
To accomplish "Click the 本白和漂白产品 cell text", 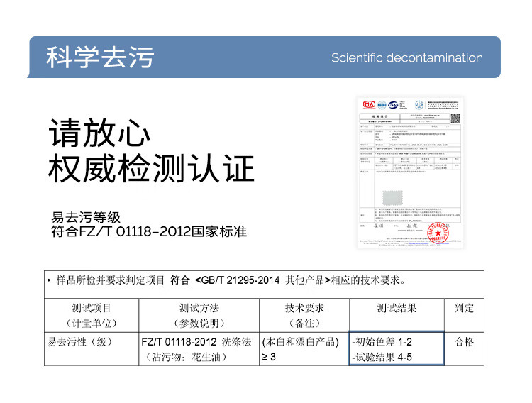I will coord(301,342).
